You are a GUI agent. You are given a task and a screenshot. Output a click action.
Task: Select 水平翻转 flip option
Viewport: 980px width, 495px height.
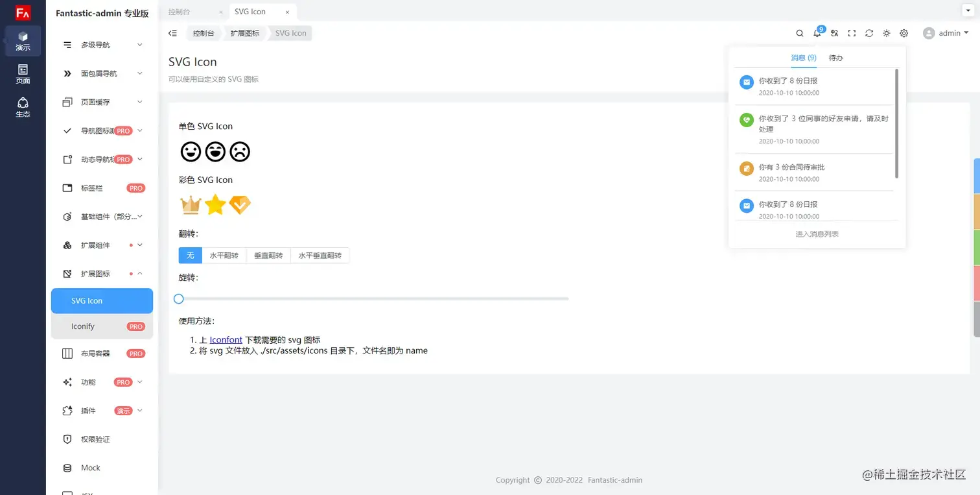pyautogui.click(x=224, y=256)
